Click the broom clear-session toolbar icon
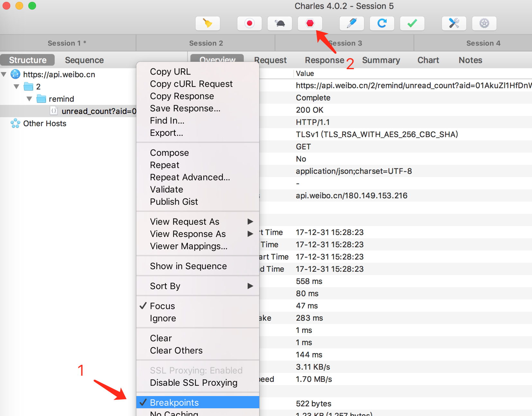The width and height of the screenshot is (532, 416). click(x=208, y=23)
